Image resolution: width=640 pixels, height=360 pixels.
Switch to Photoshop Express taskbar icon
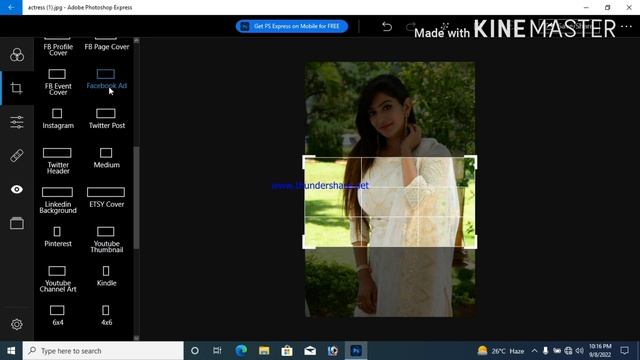[356, 351]
